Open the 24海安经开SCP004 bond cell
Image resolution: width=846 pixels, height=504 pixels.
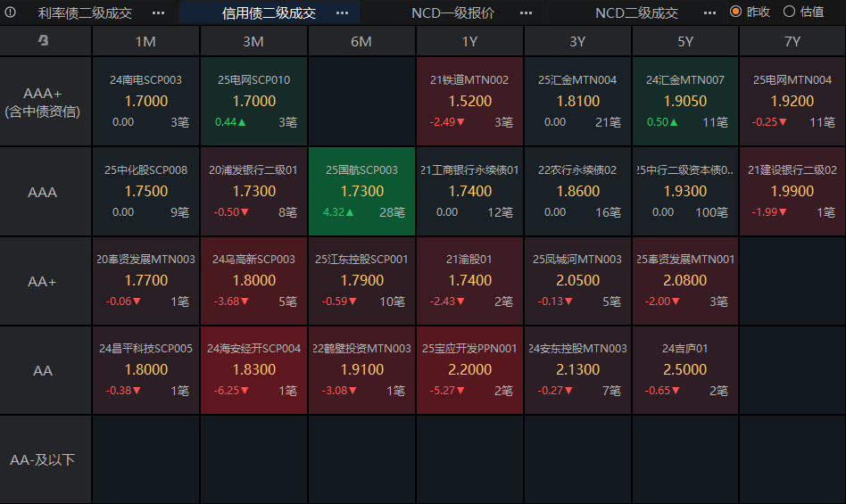(x=253, y=370)
